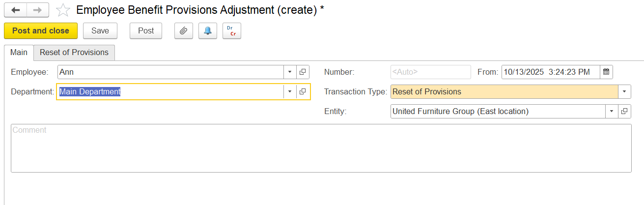Screen dimensions: 644x205
Task: Open the Entity record using the open icon
Action: (624, 111)
